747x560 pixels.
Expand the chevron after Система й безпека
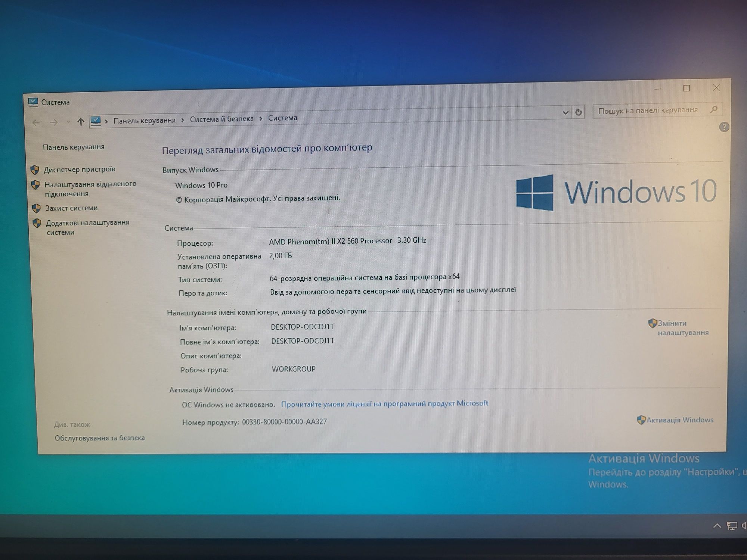261,119
